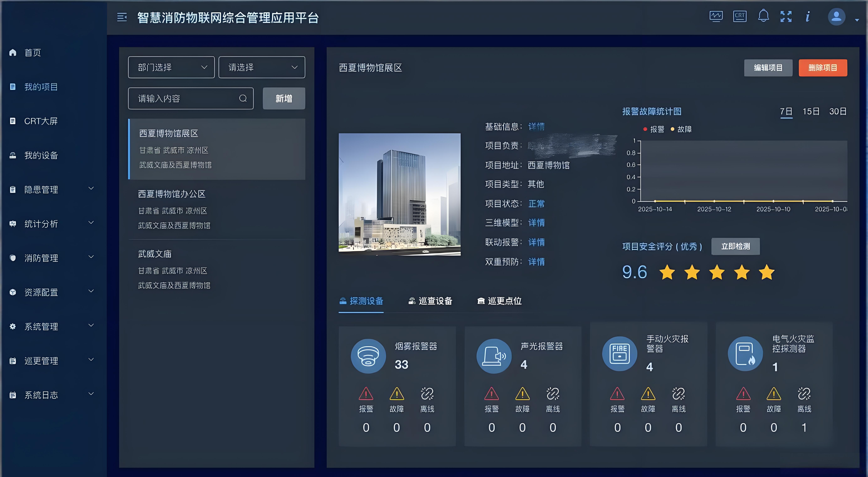Switch the chart range to 15日
Image resolution: width=868 pixels, height=477 pixels.
[811, 112]
